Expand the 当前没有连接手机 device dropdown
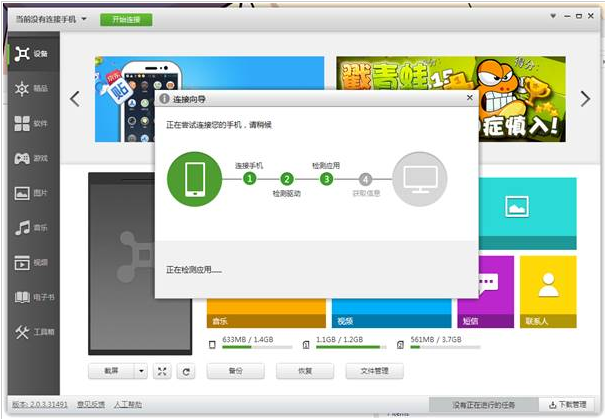This screenshot has width=605, height=419. pyautogui.click(x=84, y=19)
